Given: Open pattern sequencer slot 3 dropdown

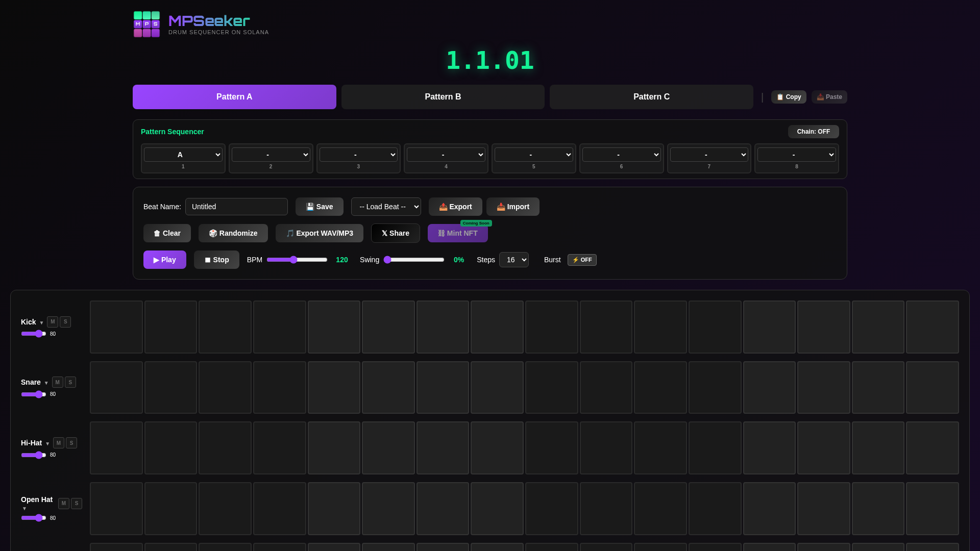Looking at the screenshot, I should tap(358, 155).
